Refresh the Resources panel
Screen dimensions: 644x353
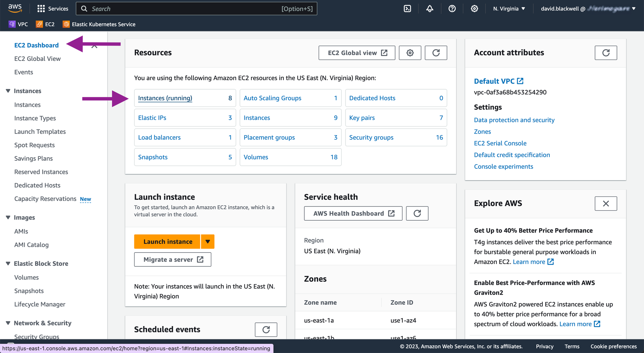(436, 53)
